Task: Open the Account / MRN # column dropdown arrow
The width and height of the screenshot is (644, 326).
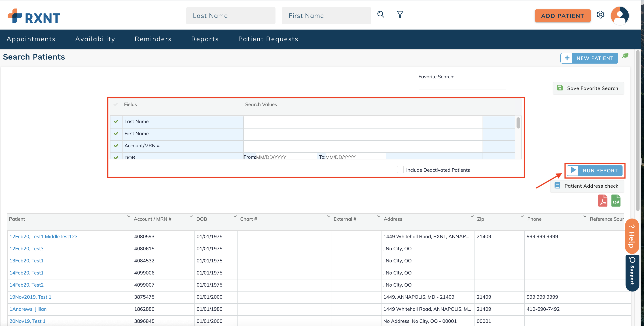Action: tap(191, 216)
